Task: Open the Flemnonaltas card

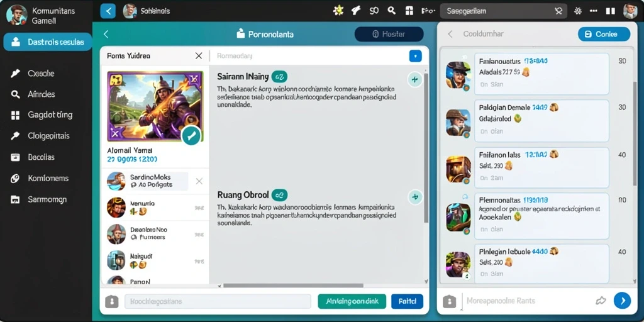Action: (541, 216)
